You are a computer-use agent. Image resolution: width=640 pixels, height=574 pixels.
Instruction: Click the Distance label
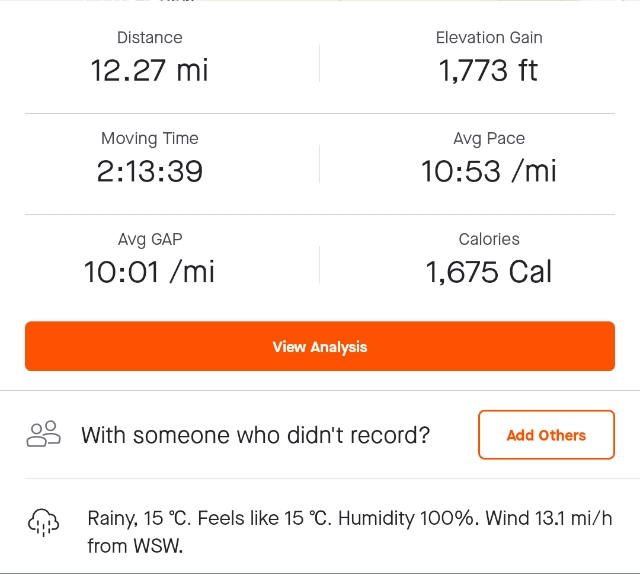[x=149, y=38]
